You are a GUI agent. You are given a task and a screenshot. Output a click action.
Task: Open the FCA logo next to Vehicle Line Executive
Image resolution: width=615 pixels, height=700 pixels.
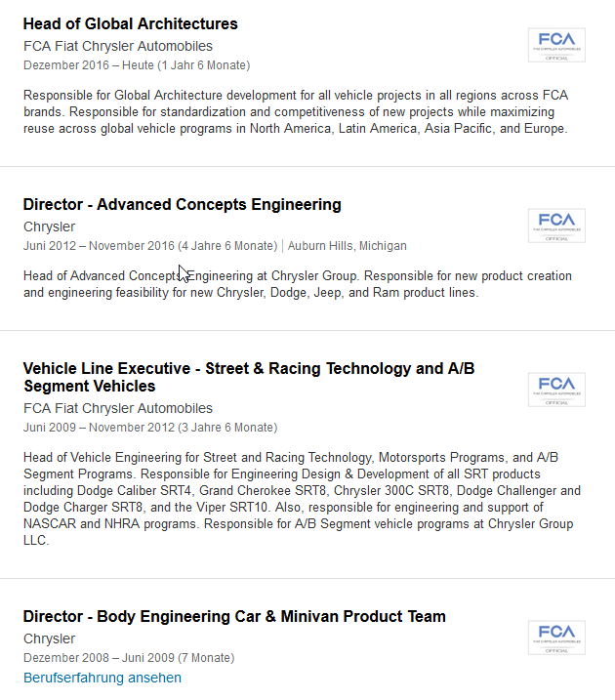(x=556, y=390)
